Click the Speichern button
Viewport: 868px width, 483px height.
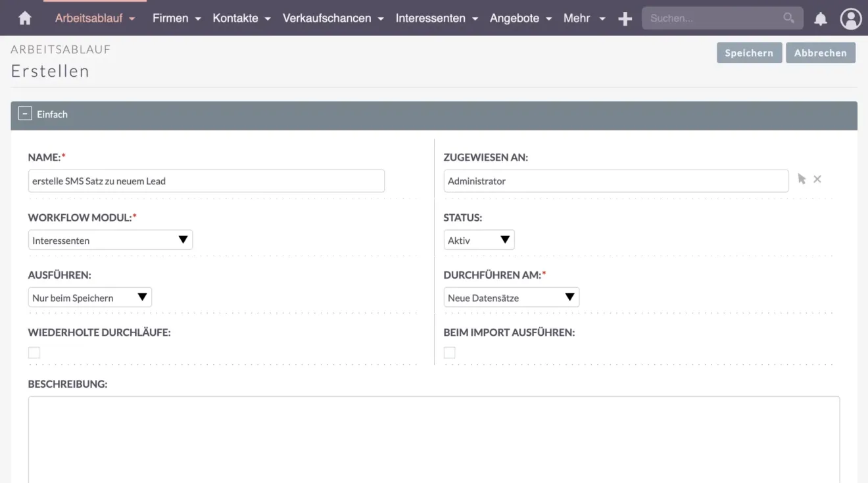click(749, 53)
